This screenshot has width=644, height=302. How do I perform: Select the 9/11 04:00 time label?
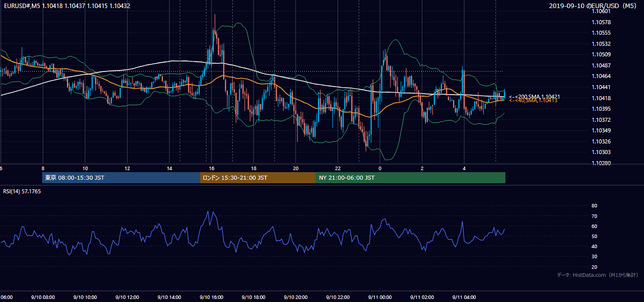pos(464,297)
